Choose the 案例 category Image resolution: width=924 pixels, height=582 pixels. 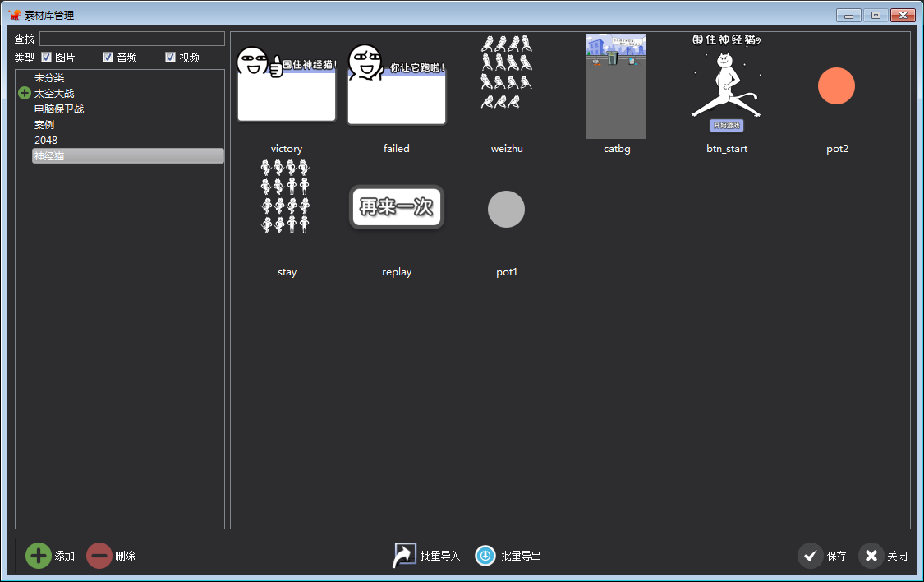tap(44, 125)
